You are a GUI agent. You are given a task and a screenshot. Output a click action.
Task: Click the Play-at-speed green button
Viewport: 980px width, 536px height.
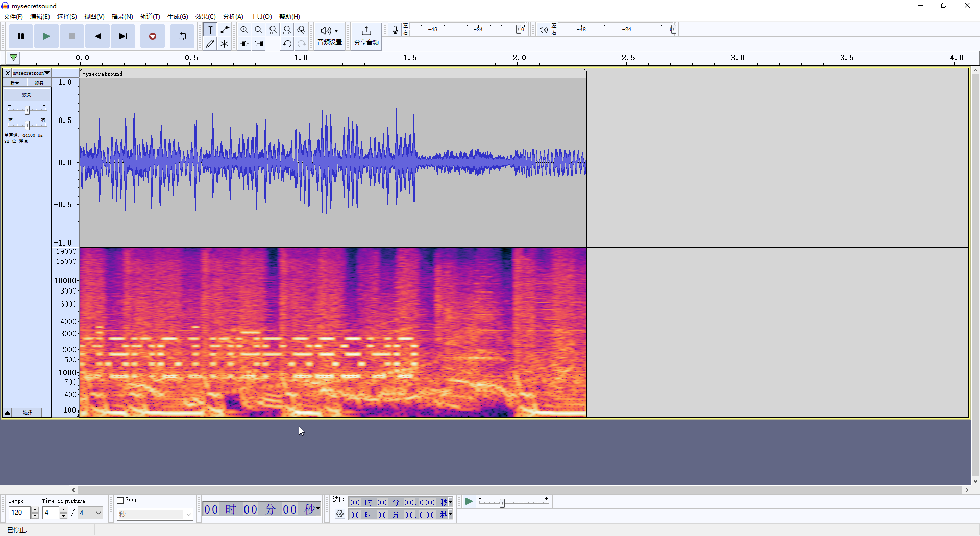click(469, 502)
